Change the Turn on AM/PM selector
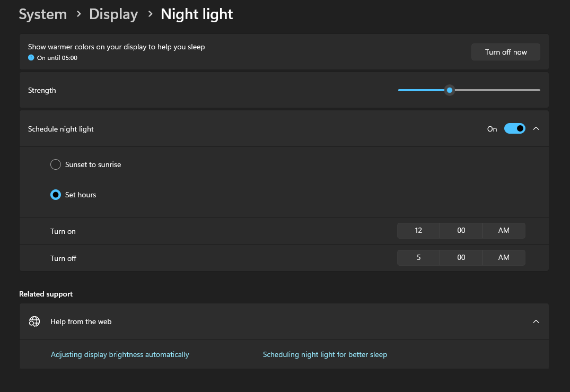 [x=504, y=231]
